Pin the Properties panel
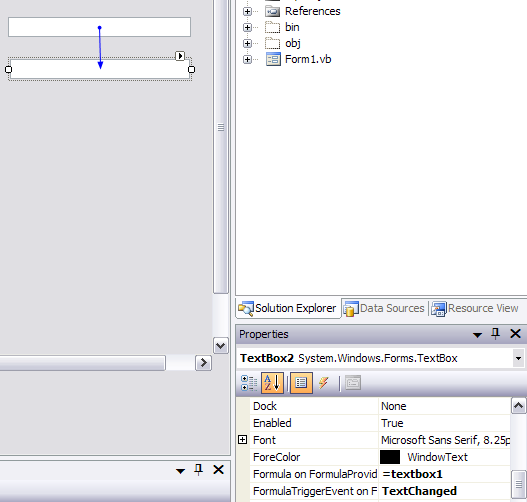 click(495, 334)
